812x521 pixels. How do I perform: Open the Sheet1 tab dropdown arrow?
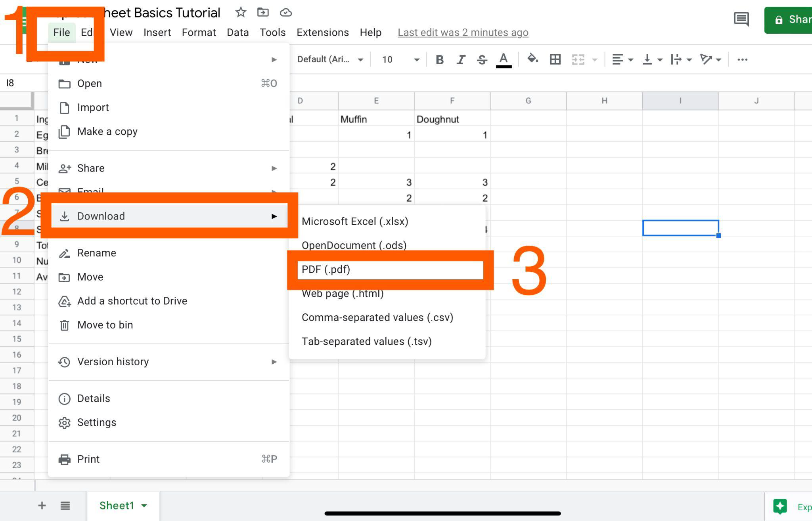(x=144, y=506)
